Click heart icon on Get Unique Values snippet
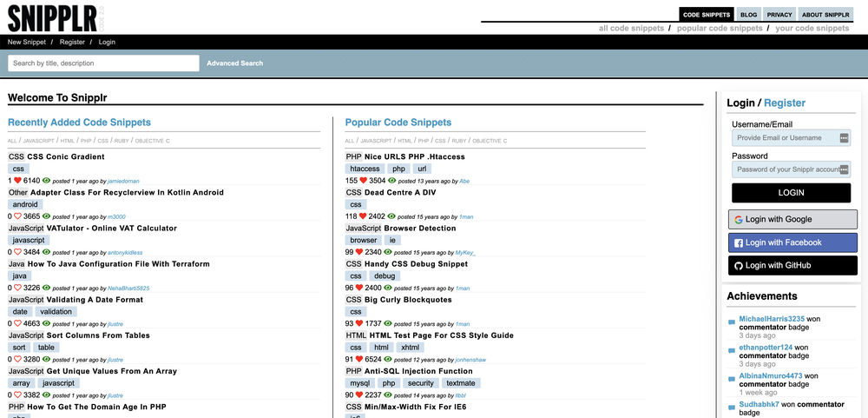 [x=17, y=395]
